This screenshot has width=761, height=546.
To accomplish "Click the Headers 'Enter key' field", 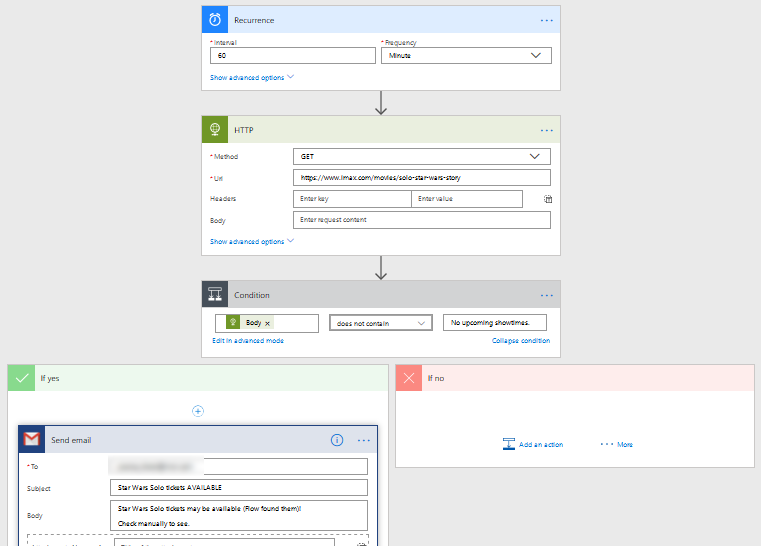I will tap(352, 199).
